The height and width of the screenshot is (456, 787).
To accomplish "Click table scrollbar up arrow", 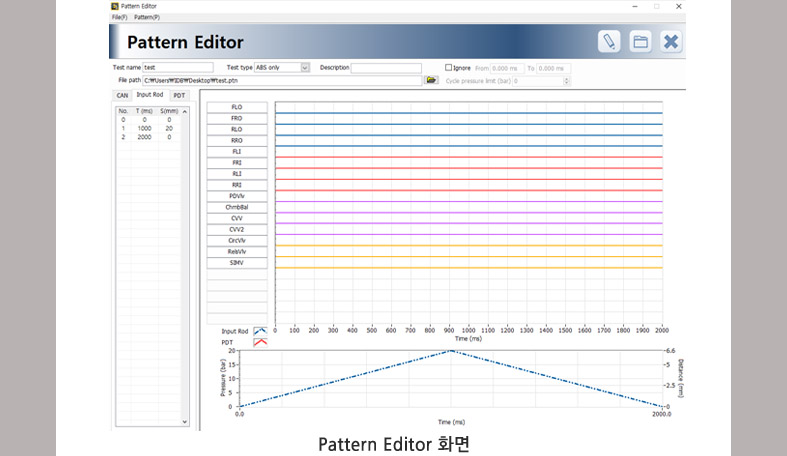I will [185, 111].
